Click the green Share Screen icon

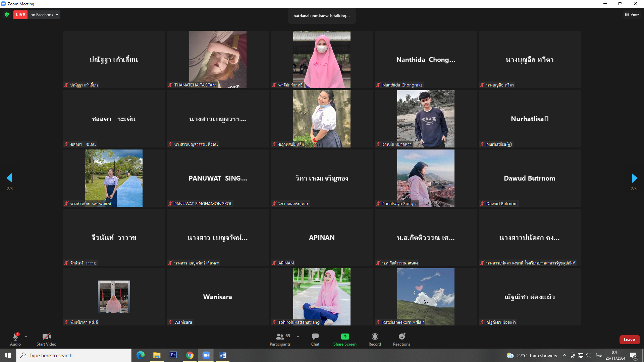tap(345, 337)
